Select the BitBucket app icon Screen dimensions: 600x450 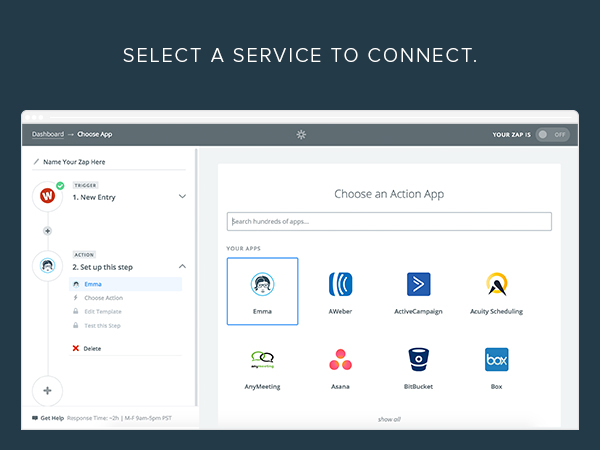pyautogui.click(x=418, y=360)
